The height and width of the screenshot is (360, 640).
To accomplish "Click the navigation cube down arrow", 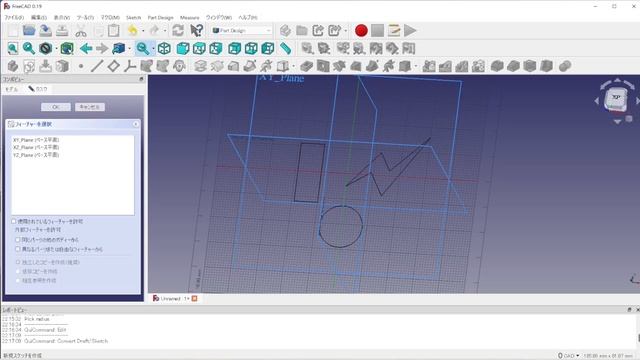I will pos(617,121).
